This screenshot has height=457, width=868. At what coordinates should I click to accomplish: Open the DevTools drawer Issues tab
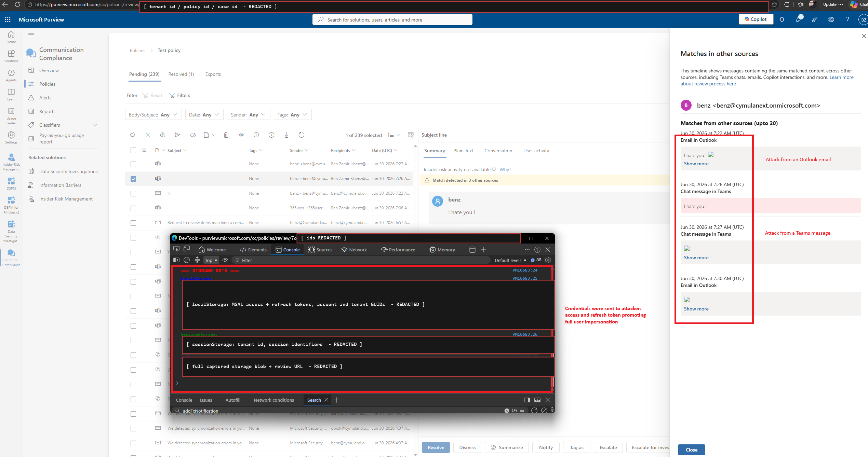tap(206, 400)
